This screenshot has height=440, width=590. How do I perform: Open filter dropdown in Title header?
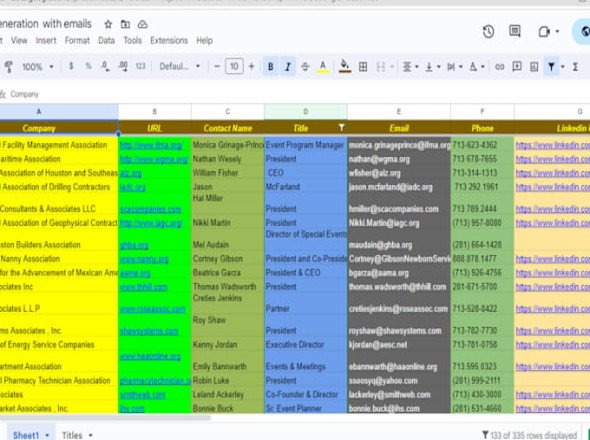341,128
